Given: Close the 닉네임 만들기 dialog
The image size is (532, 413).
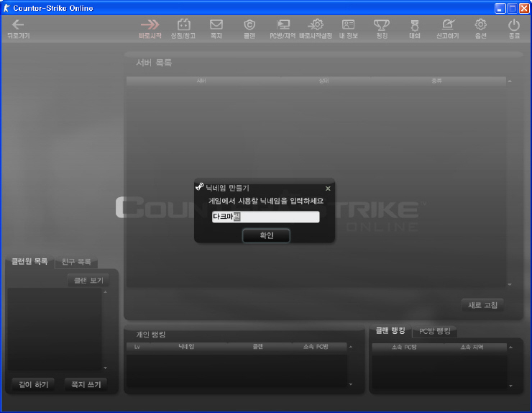Looking at the screenshot, I should pos(328,189).
